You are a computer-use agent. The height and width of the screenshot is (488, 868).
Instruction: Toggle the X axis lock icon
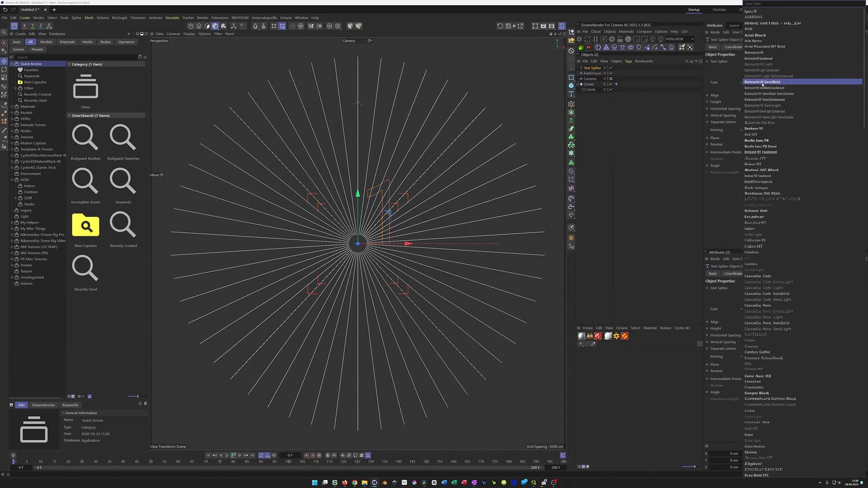pyautogui.click(x=24, y=26)
